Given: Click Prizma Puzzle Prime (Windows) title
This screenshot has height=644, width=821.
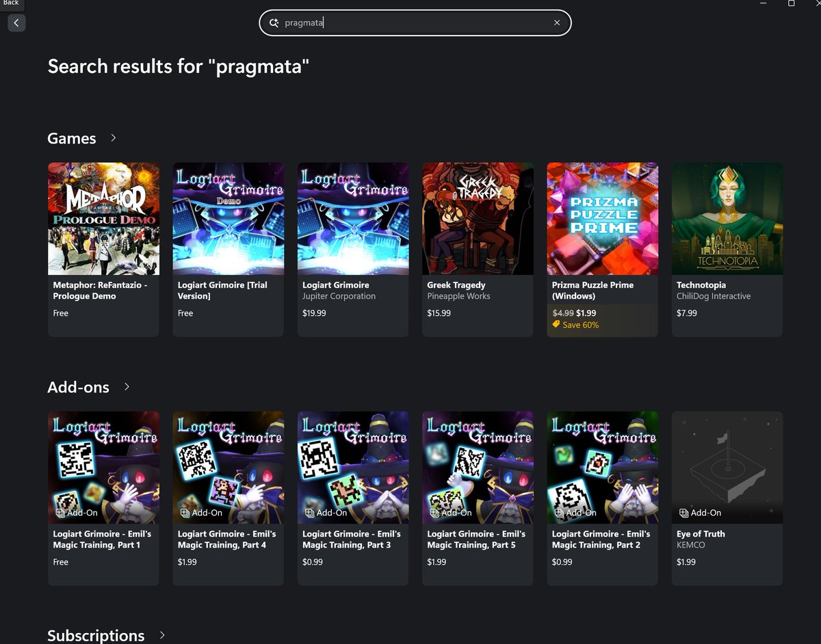Looking at the screenshot, I should coord(592,291).
